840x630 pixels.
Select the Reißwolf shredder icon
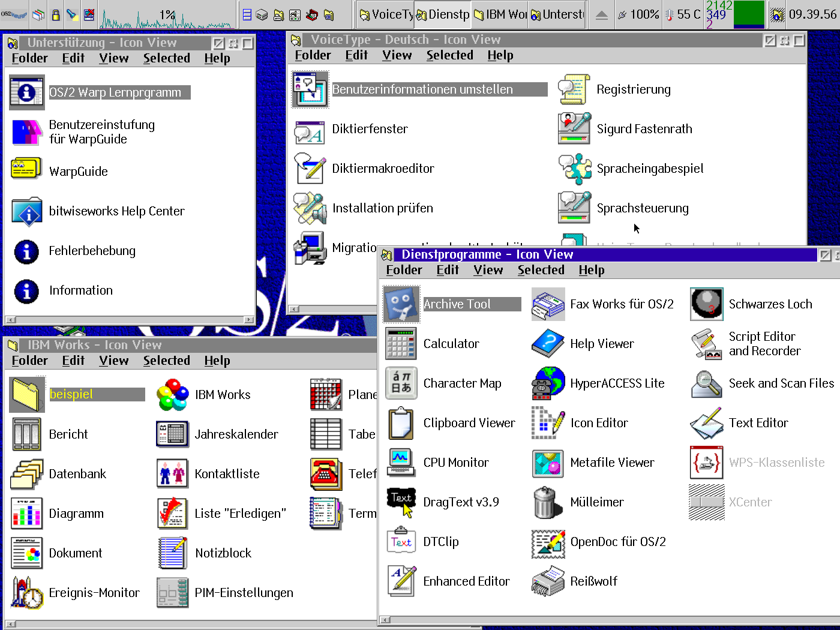click(x=548, y=581)
